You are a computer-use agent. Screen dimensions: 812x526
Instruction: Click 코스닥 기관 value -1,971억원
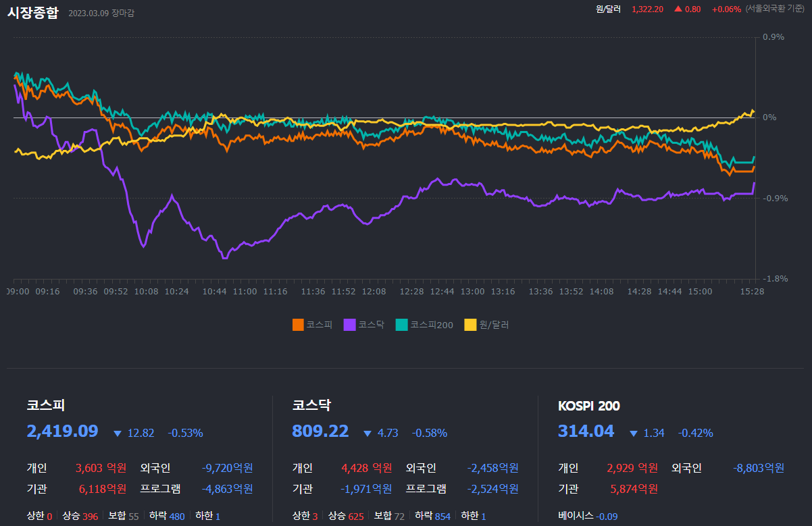pos(367,489)
